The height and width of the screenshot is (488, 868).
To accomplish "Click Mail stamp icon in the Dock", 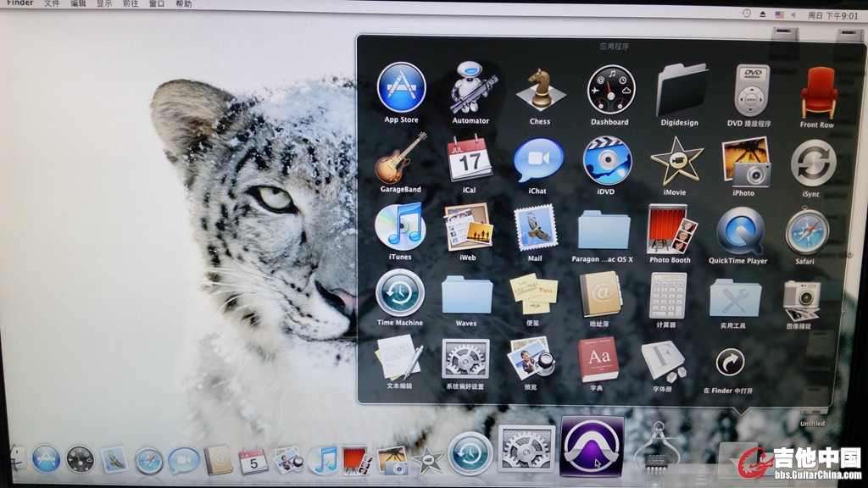I will (x=114, y=460).
